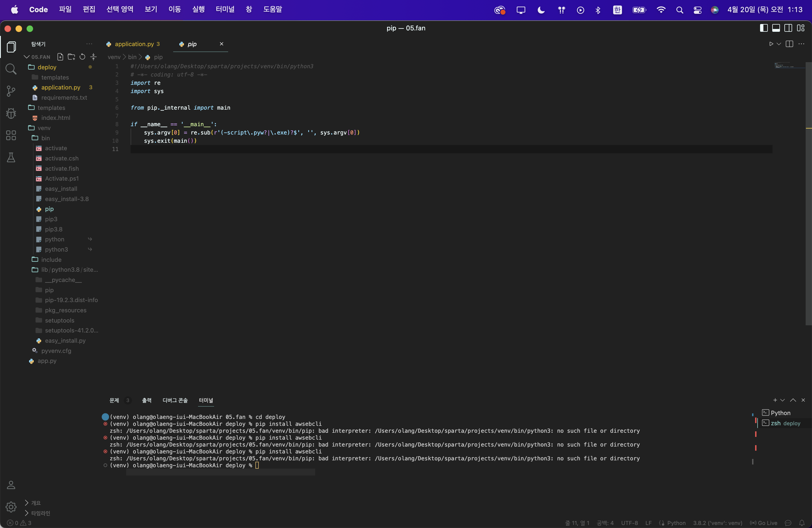Switch to the 디버그 콘솔 tab
Viewport: 812px width, 528px height.
175,400
